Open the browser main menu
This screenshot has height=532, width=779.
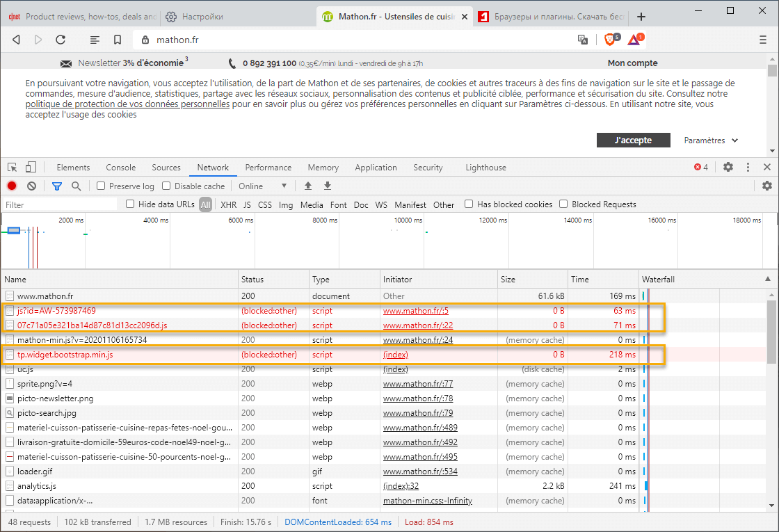coord(763,40)
